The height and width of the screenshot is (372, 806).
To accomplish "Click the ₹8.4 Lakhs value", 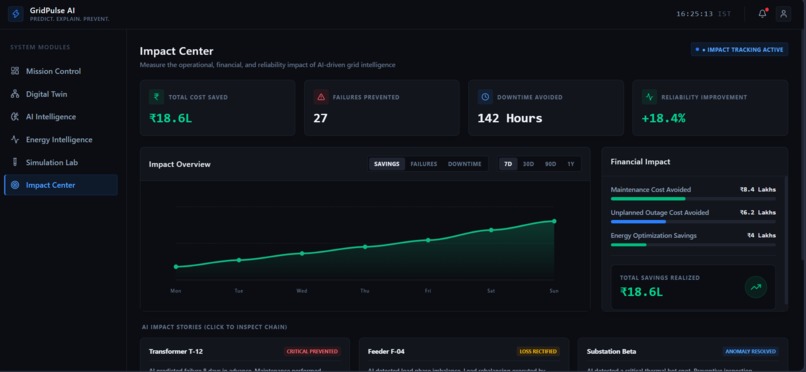I will click(x=758, y=190).
